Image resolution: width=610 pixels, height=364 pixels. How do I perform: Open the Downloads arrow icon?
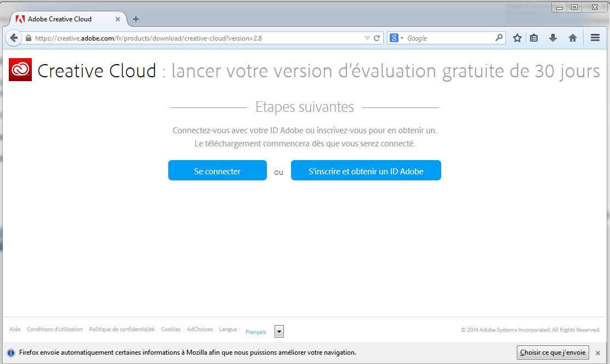coord(553,38)
